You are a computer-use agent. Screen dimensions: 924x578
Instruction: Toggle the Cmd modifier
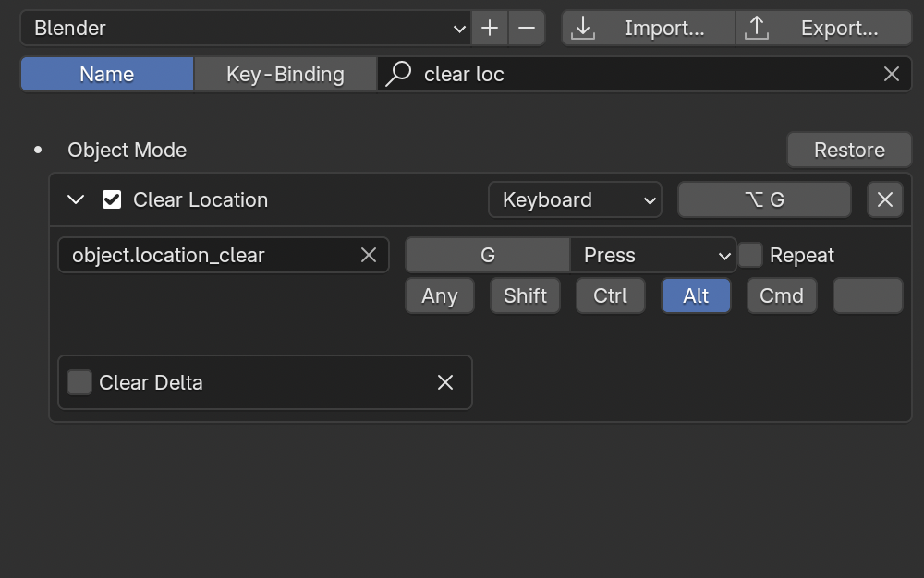[782, 295]
